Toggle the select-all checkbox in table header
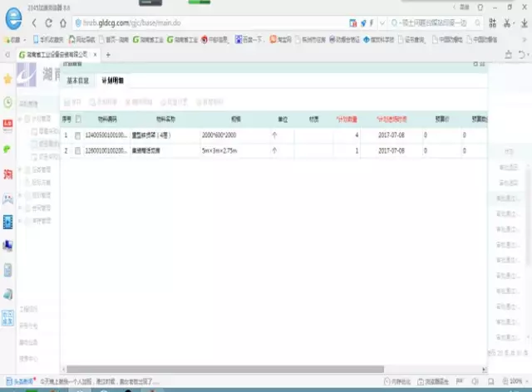Viewport: 532px width, 392px height. [x=78, y=119]
